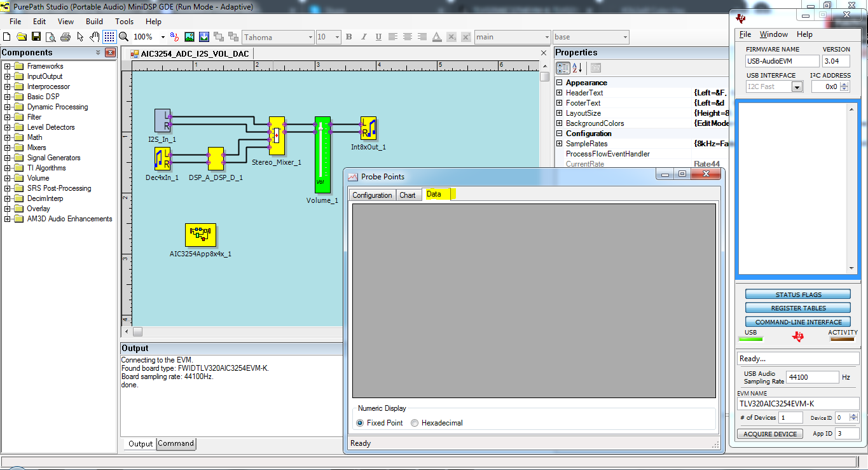This screenshot has height=470, width=868.
Task: Open the File menu in PurePath Studio
Action: click(x=15, y=22)
